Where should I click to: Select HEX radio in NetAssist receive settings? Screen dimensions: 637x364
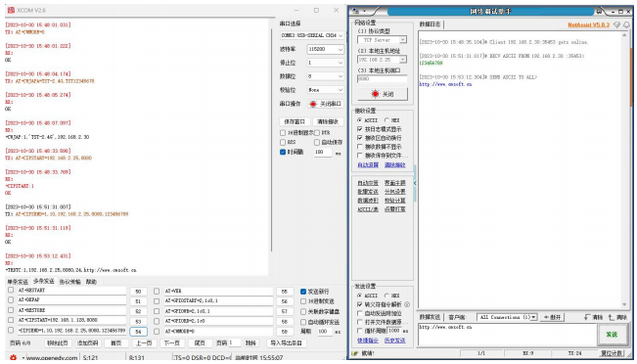click(387, 120)
